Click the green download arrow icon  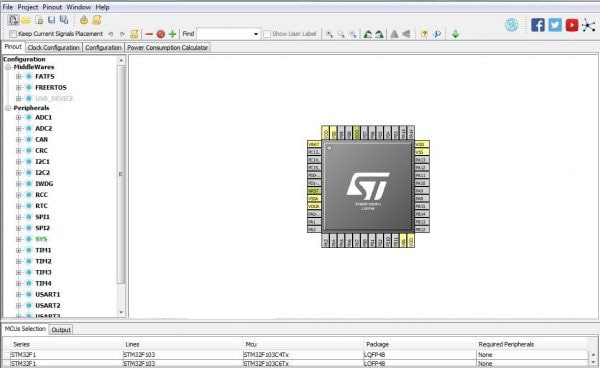tap(455, 34)
